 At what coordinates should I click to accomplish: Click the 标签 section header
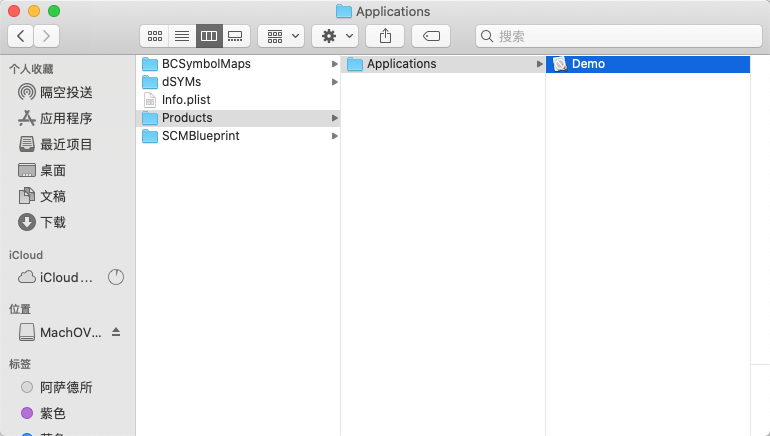point(20,364)
